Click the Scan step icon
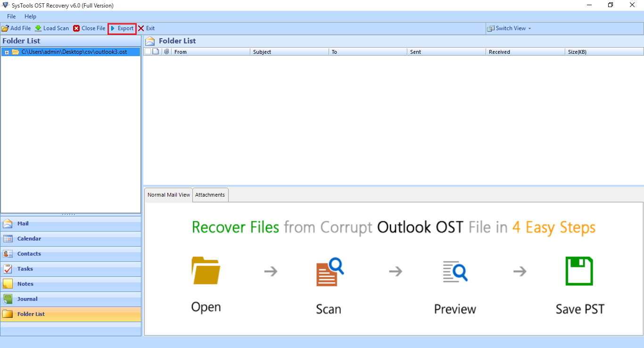 click(x=330, y=272)
